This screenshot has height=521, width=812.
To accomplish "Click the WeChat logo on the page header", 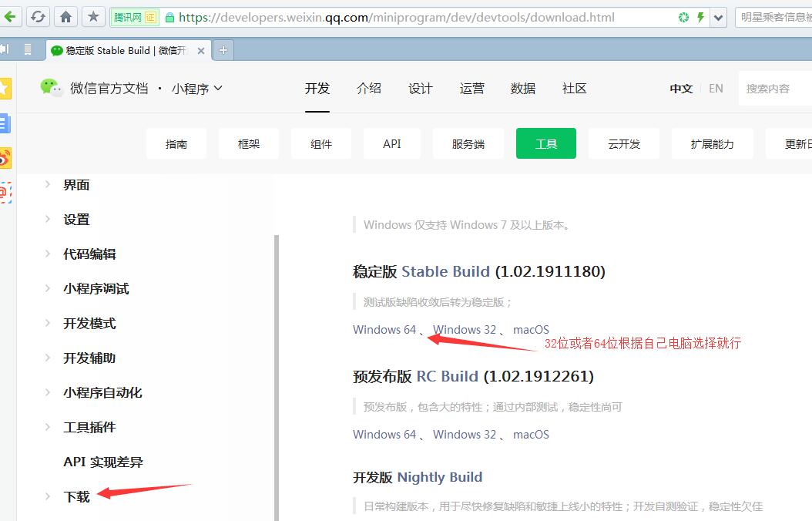I will pyautogui.click(x=51, y=88).
